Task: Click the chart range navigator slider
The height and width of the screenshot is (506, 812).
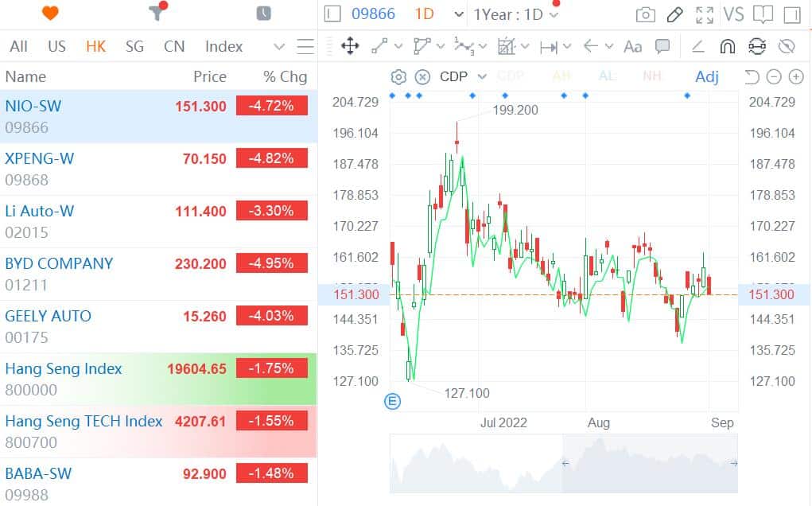Action: pyautogui.click(x=563, y=463)
